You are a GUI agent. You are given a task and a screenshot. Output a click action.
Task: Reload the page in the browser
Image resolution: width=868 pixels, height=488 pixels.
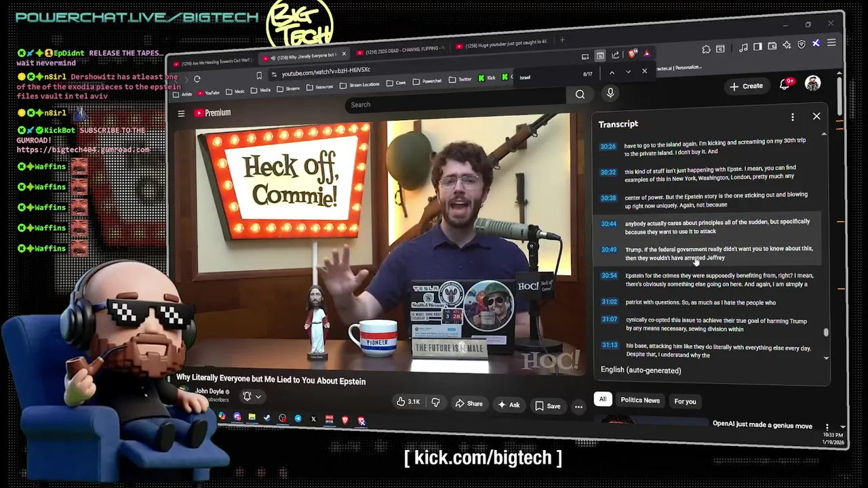tap(197, 79)
